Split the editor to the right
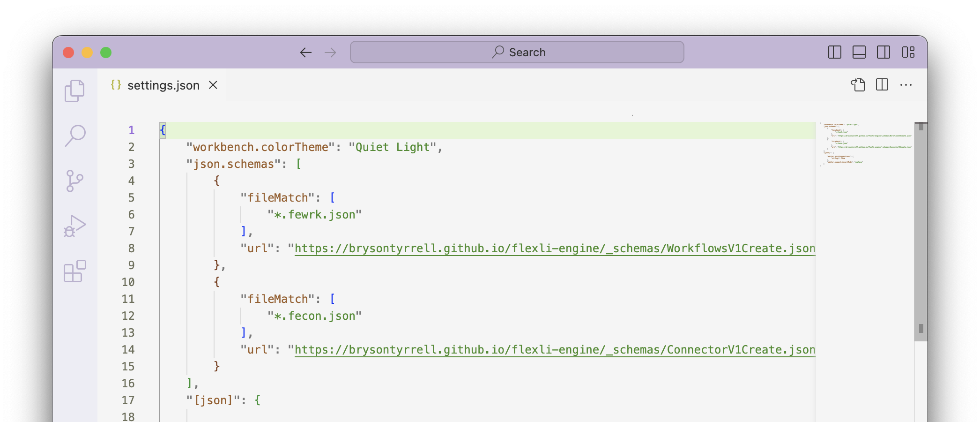980x422 pixels. [882, 85]
